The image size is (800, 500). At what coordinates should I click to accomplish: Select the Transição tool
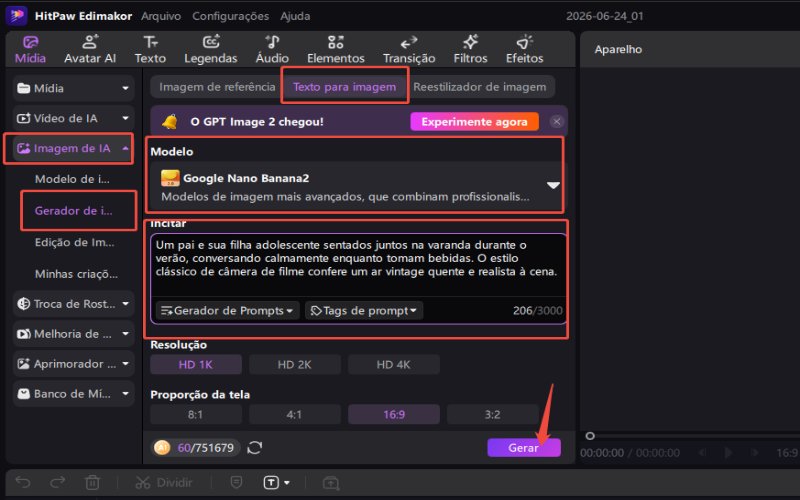coord(409,49)
